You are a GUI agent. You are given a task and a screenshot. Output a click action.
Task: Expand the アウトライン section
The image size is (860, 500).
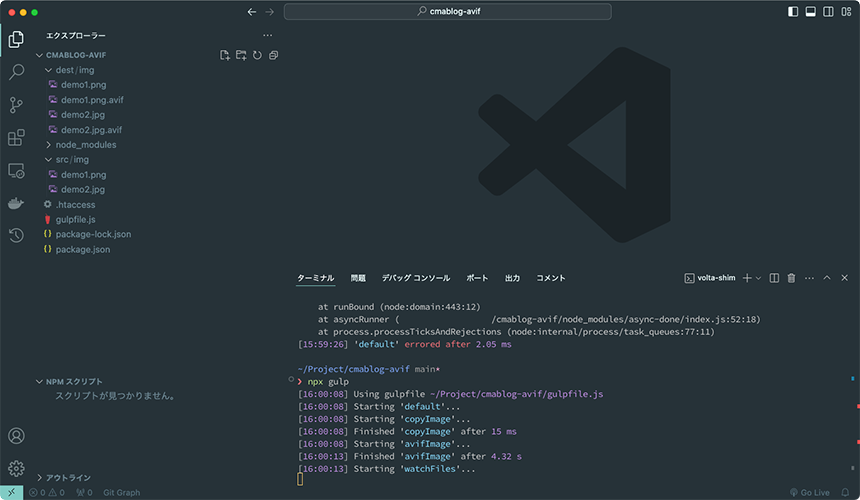[68, 478]
